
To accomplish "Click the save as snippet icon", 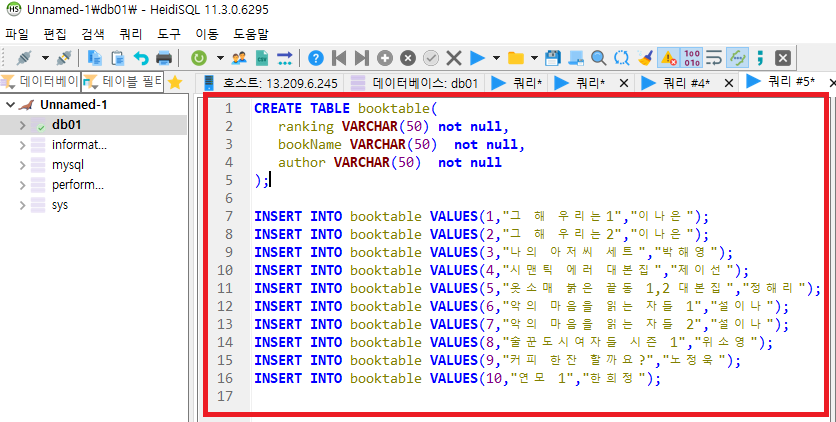I will (576, 58).
